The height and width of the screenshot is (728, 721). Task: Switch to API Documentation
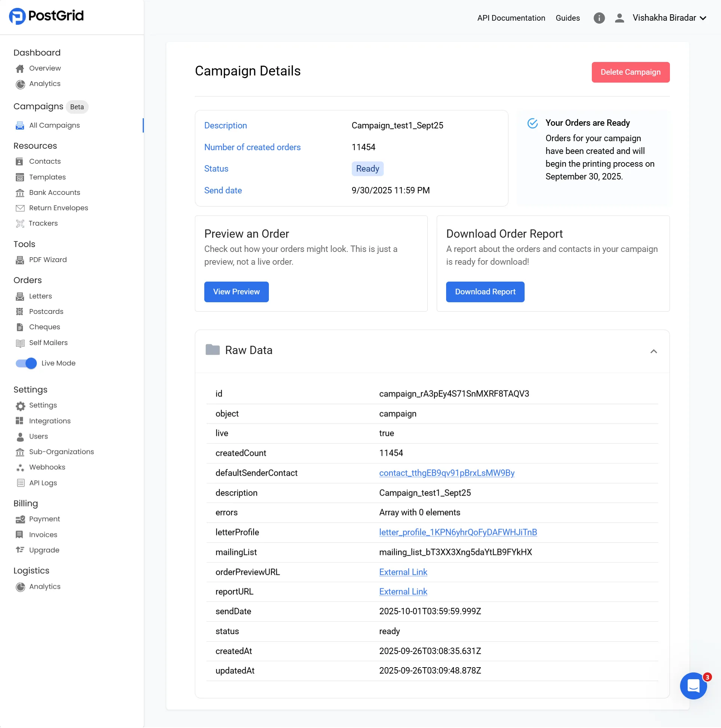(511, 18)
